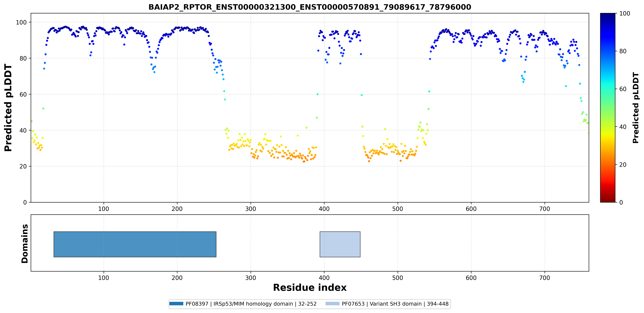This screenshot has width=644, height=313.
Task: Click the 700 tick below the scatter plot
Action: pos(545,209)
